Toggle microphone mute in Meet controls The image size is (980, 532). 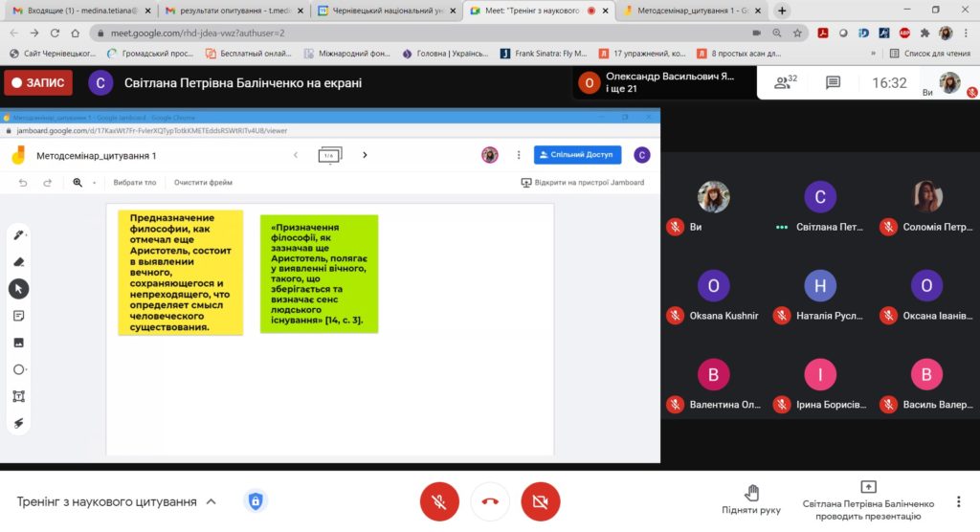pyautogui.click(x=439, y=501)
